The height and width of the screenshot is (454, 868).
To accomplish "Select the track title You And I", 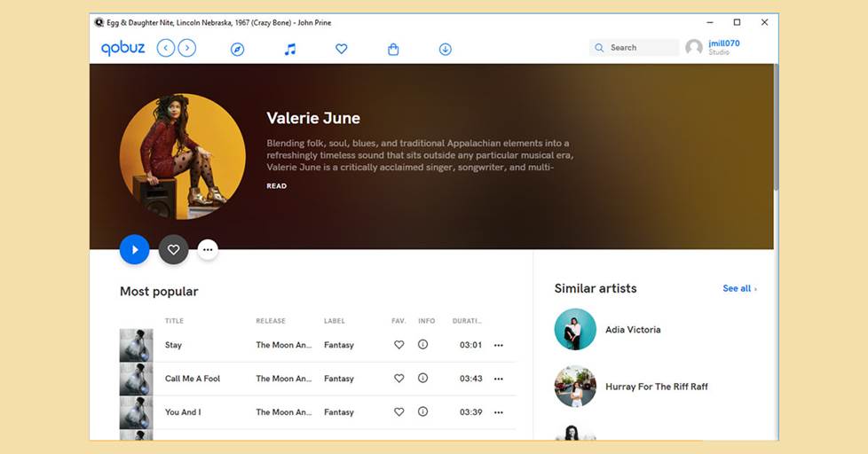I will (183, 412).
